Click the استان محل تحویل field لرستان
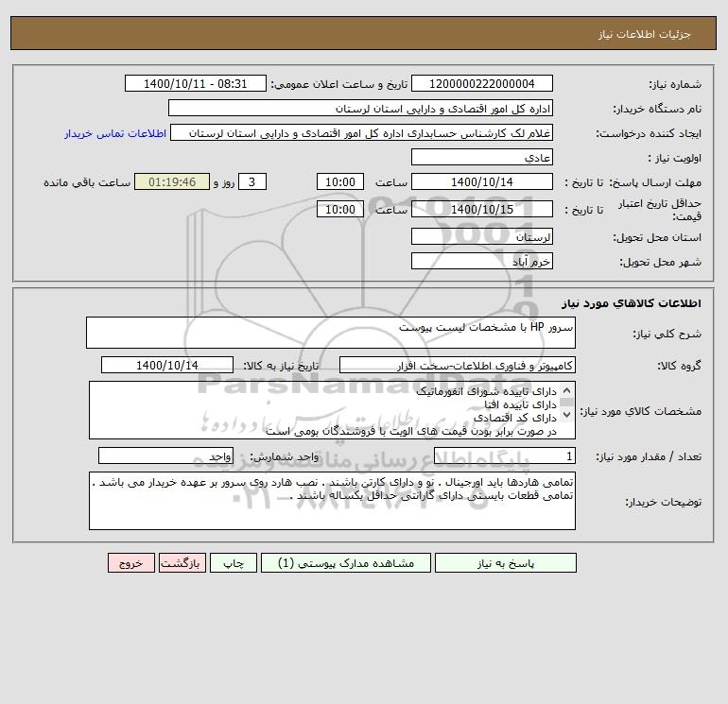This screenshot has height=704, width=728. point(482,237)
